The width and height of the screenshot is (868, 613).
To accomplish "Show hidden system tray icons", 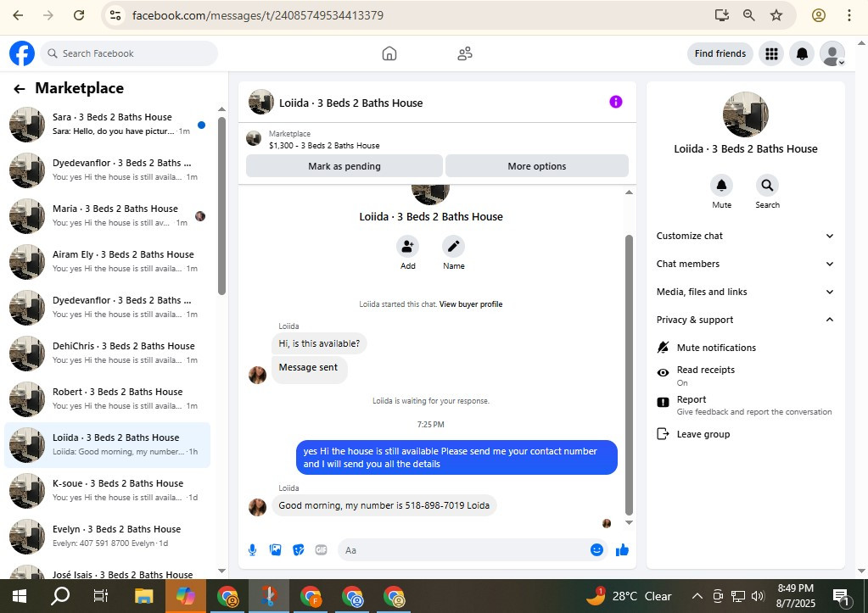I will (697, 596).
